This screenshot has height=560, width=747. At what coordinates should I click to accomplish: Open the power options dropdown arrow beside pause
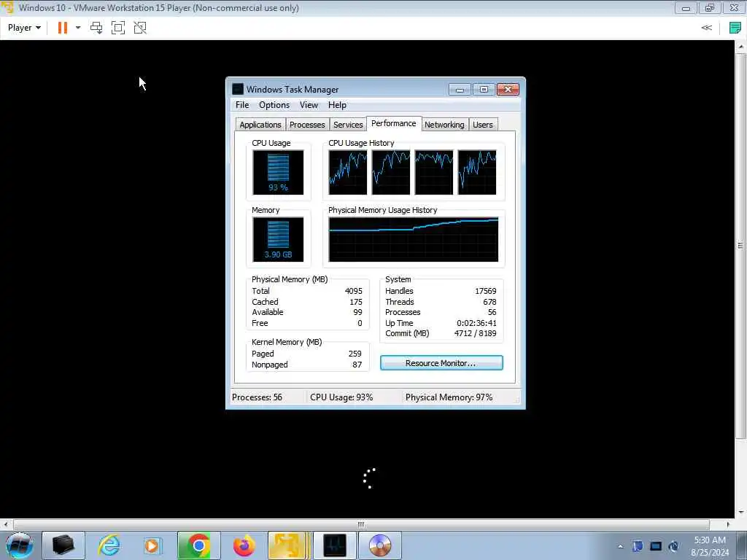78,28
